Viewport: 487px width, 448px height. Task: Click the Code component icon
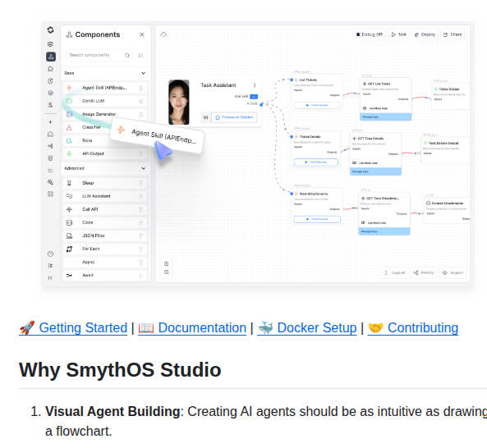[69, 222]
